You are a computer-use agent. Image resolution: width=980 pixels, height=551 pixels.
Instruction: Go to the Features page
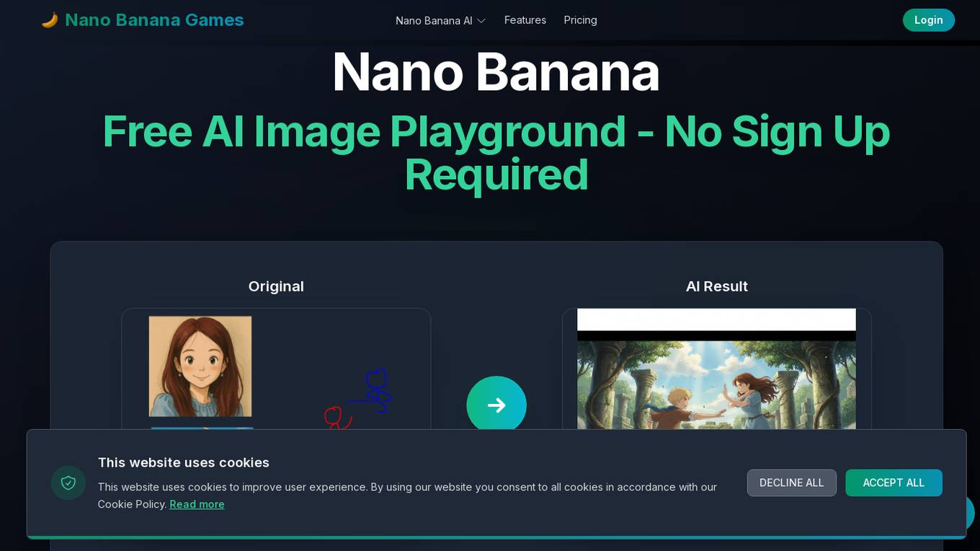tap(525, 20)
